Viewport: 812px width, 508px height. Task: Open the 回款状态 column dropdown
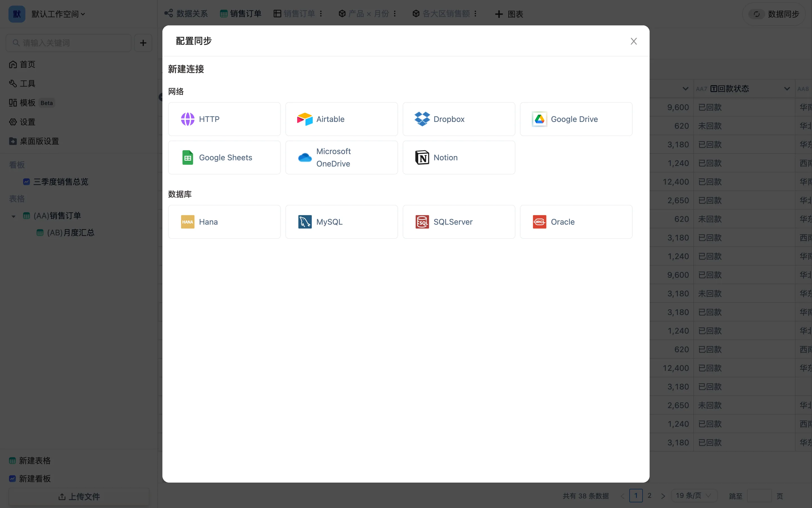coord(787,89)
